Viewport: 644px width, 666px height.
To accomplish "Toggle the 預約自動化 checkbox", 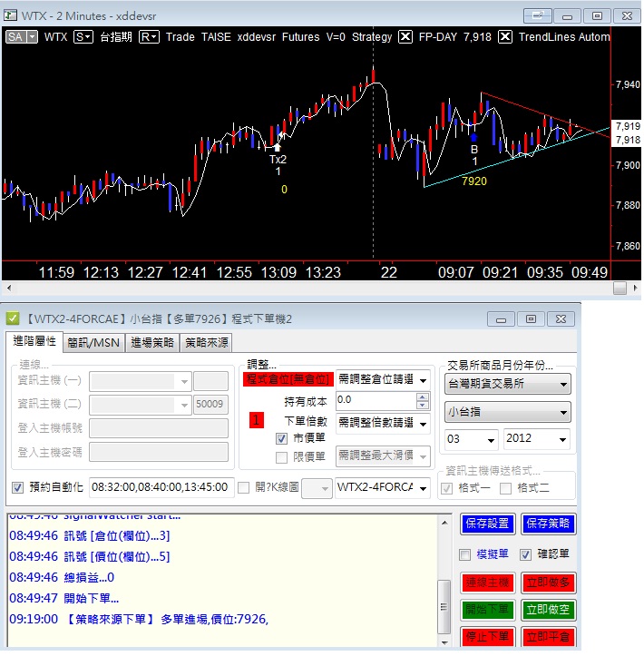I will (x=17, y=487).
